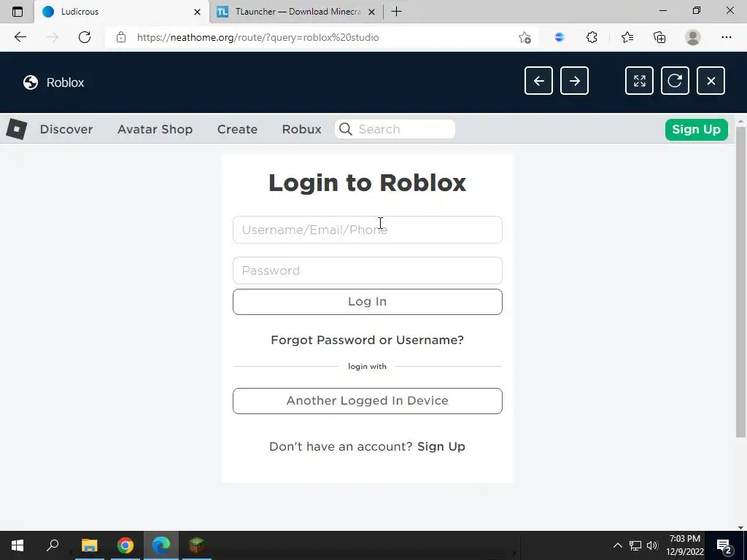Screen dimensions: 747x560
Task: Open the Extensions puzzle icon
Action: (592, 37)
